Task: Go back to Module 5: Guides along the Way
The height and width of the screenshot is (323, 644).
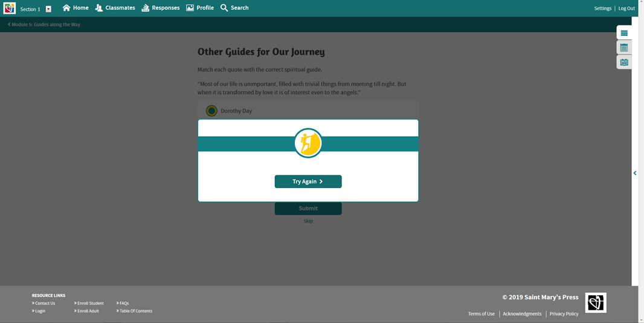Action: (44, 25)
